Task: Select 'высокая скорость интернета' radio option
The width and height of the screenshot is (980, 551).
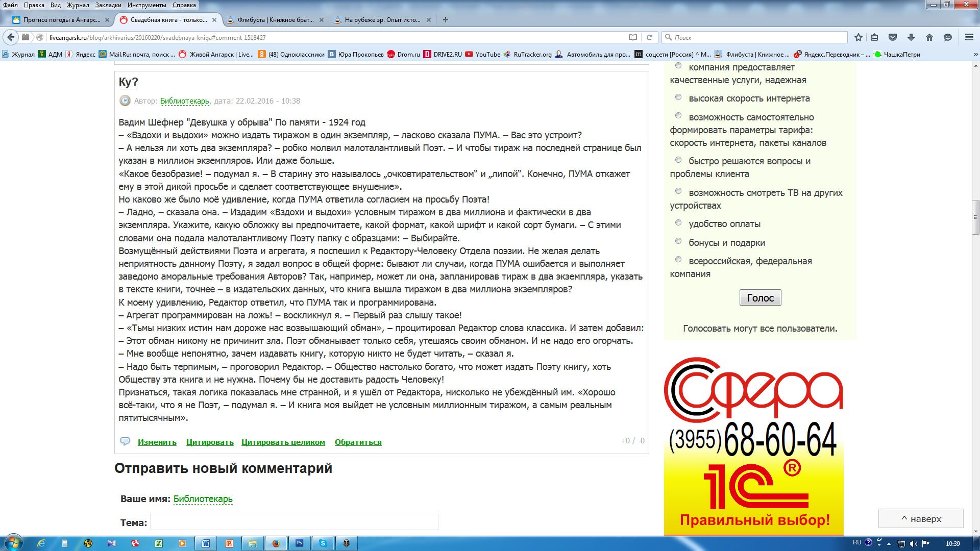Action: [678, 97]
